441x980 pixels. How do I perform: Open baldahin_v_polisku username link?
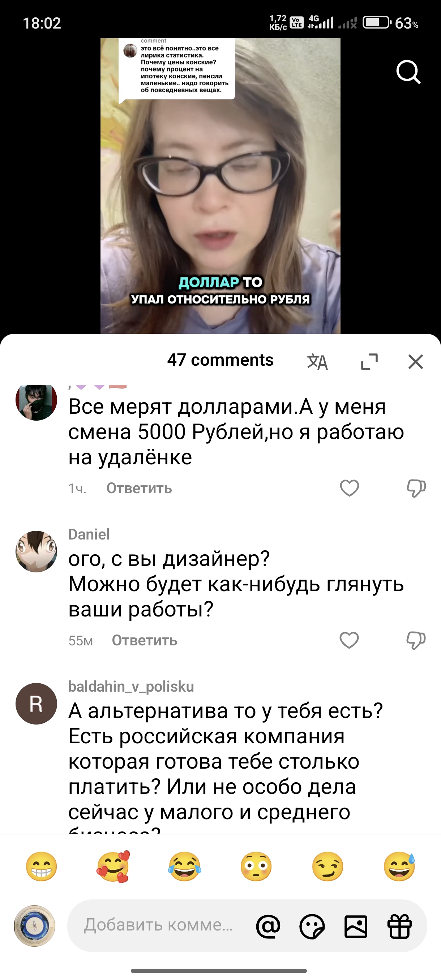tap(131, 687)
